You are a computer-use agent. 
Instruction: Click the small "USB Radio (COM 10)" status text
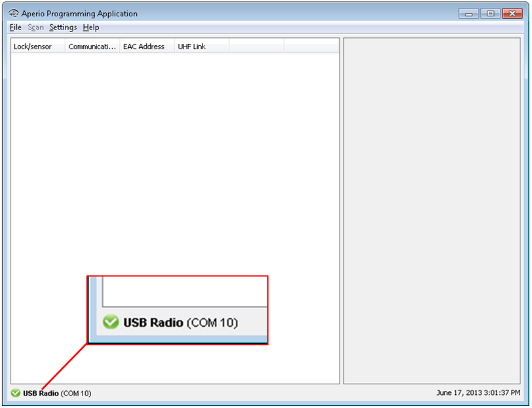click(57, 394)
